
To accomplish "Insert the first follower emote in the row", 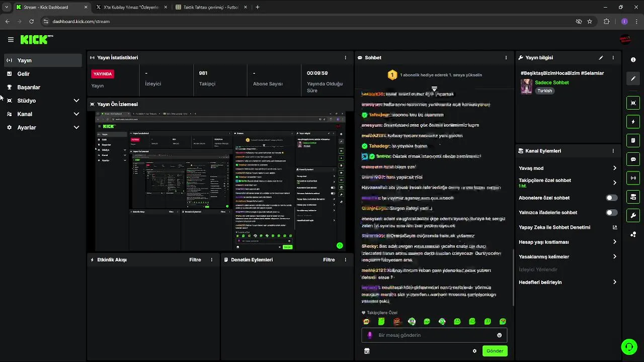I will coord(366,322).
